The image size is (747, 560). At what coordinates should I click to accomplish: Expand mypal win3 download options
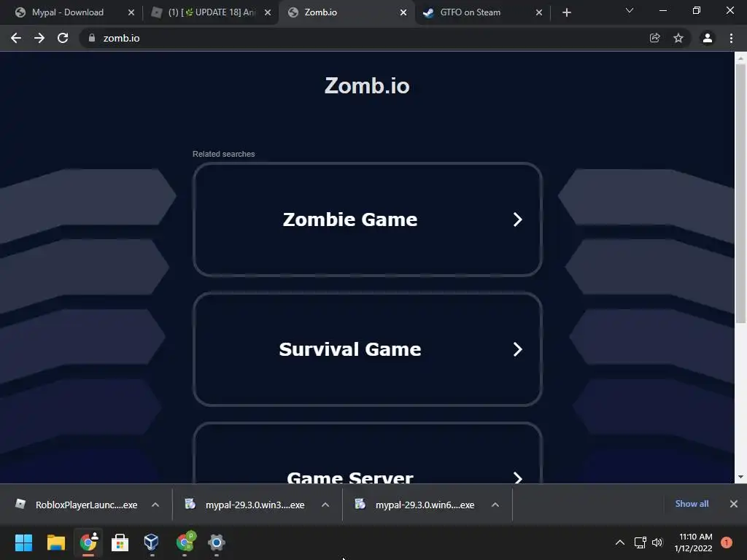[x=325, y=505]
